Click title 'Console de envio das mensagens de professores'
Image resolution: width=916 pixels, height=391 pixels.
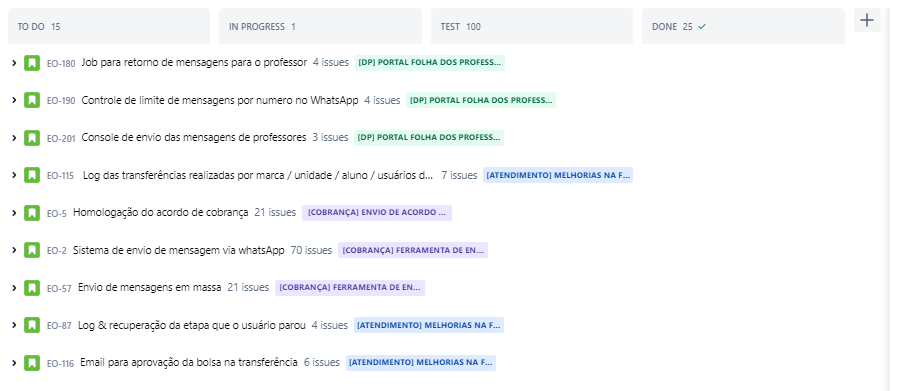(x=193, y=138)
